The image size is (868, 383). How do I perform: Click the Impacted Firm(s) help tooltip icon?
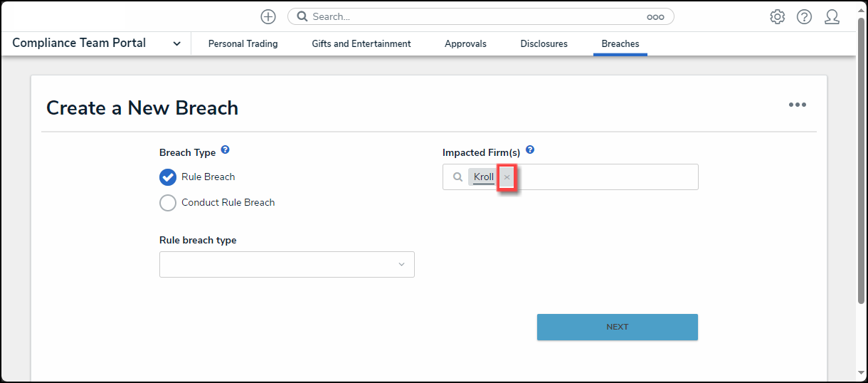(x=530, y=150)
